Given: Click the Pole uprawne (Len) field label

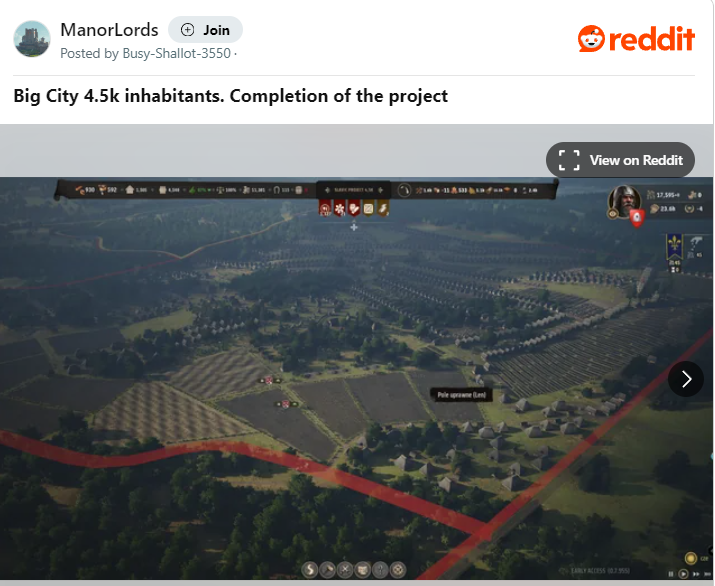Looking at the screenshot, I should click(x=461, y=395).
